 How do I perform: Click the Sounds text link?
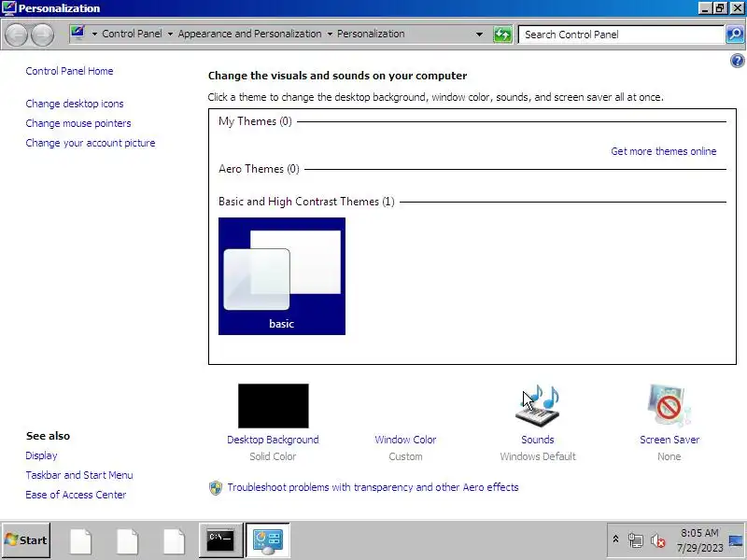pos(538,440)
